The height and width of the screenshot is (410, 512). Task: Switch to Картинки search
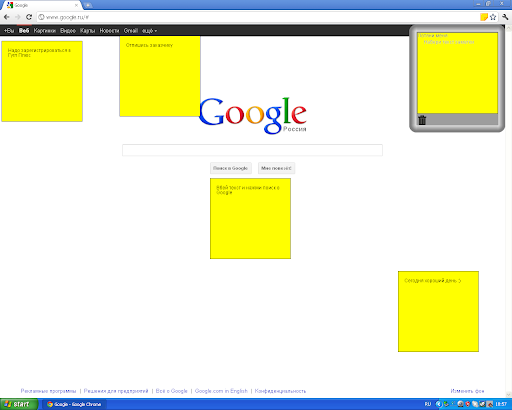(45, 31)
